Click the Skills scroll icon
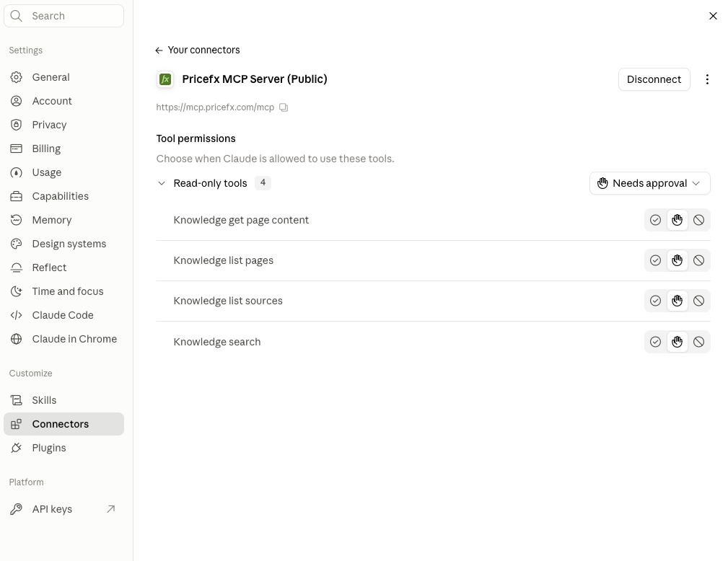This screenshot has height=561, width=728. click(x=17, y=400)
